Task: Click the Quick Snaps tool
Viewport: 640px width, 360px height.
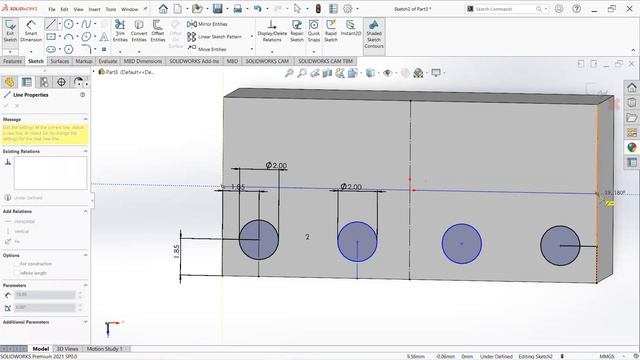Action: [x=314, y=31]
